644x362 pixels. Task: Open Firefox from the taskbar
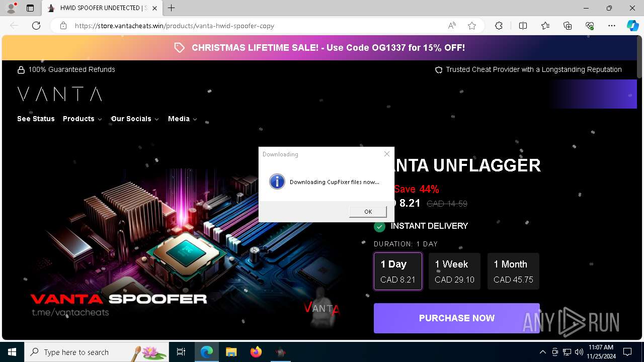click(256, 352)
